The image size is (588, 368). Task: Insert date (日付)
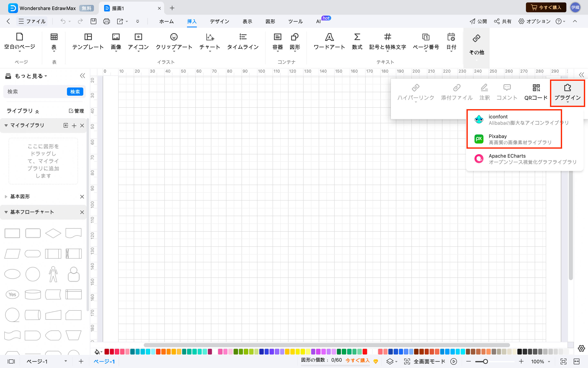(x=451, y=42)
